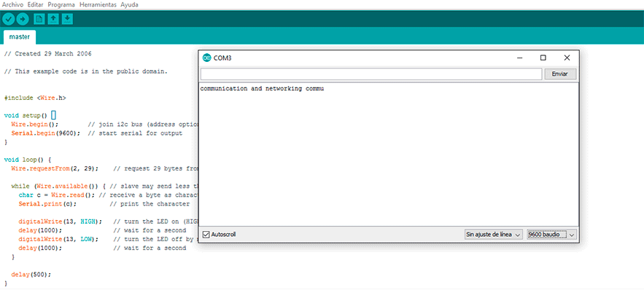Click the Verify (checkmark) toolbar icon
This screenshot has width=644, height=290.
pos(8,19)
